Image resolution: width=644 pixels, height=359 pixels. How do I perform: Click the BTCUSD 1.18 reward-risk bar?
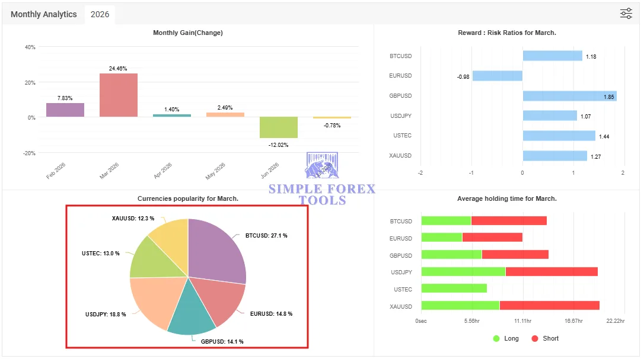pyautogui.click(x=553, y=56)
